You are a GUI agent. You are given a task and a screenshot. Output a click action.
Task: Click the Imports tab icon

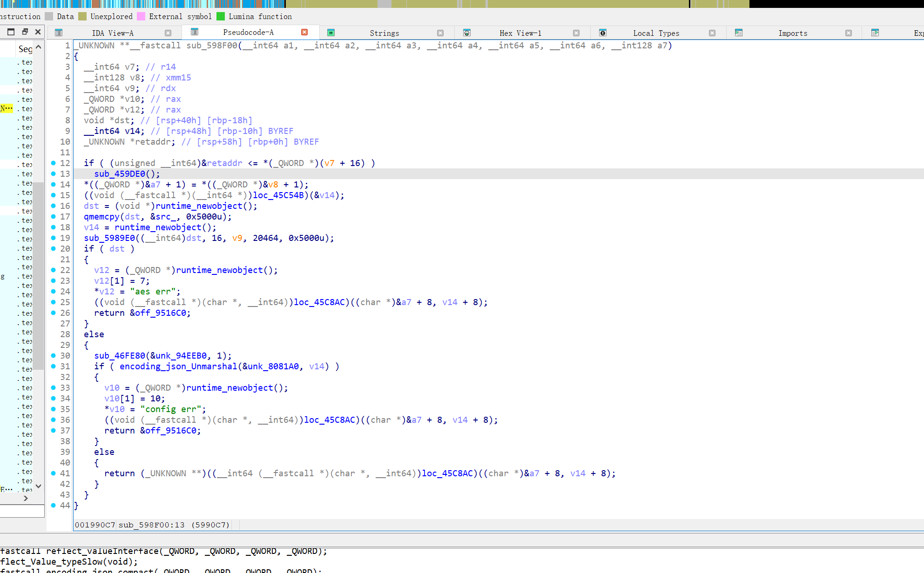(x=739, y=33)
